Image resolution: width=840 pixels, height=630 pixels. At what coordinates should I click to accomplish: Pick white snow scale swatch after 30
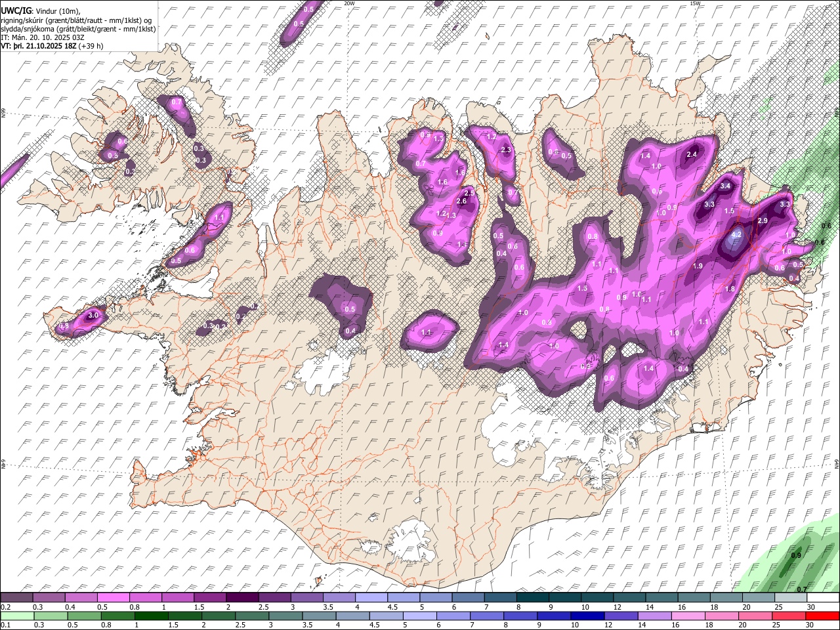(823, 598)
